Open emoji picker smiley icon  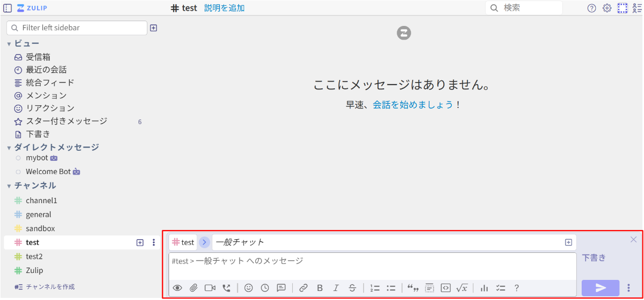click(248, 288)
